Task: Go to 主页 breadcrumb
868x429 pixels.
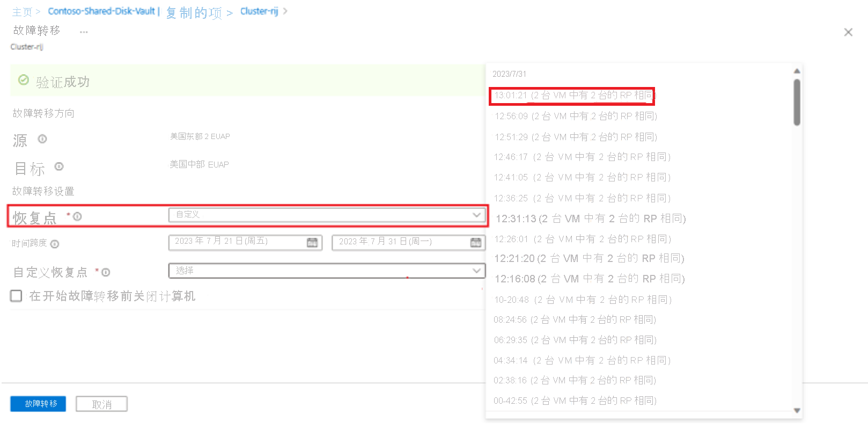Action: click(23, 12)
